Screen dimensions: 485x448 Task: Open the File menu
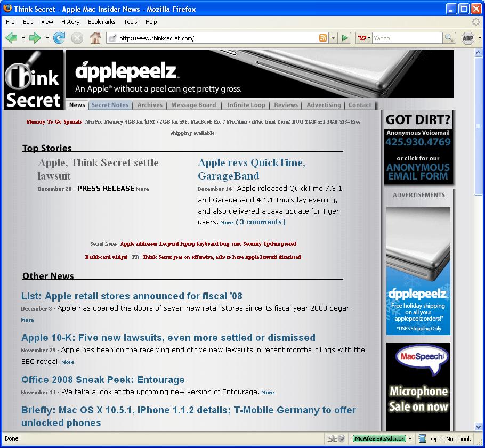click(10, 22)
